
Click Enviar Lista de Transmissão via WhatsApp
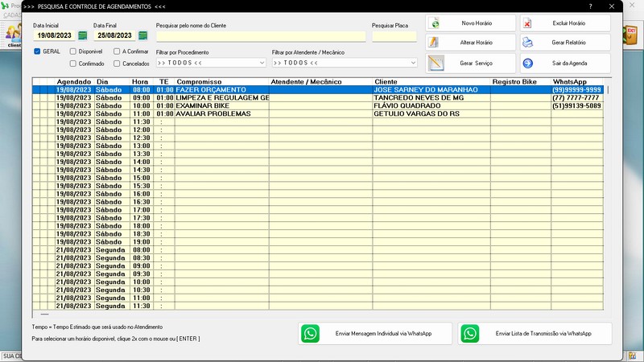pyautogui.click(x=535, y=333)
